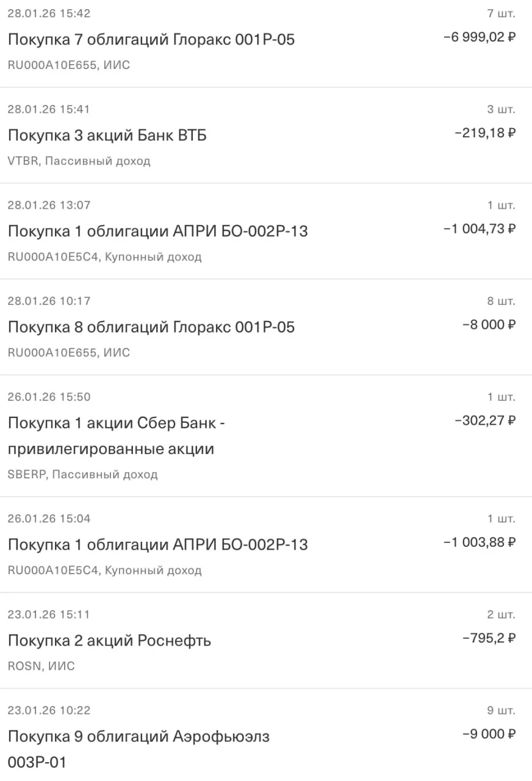This screenshot has width=532, height=781.
Task: Click the −9 000 ₽ amount
Action: click(x=489, y=734)
